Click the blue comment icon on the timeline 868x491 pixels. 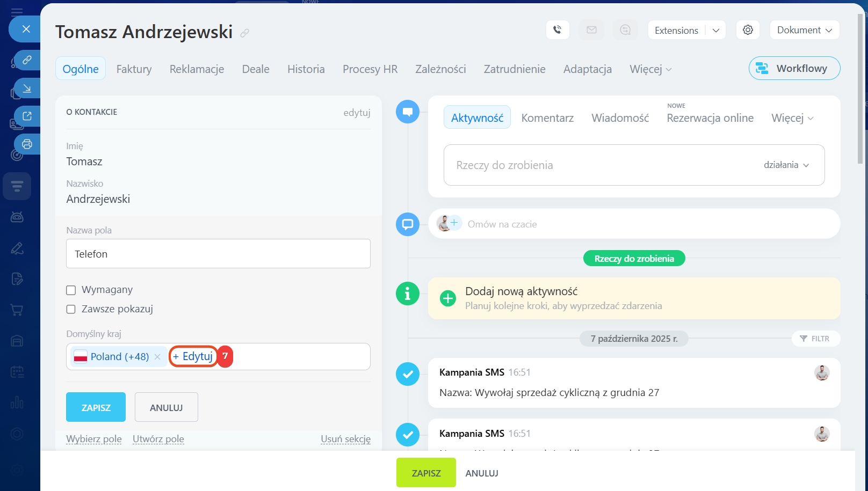[x=408, y=112]
